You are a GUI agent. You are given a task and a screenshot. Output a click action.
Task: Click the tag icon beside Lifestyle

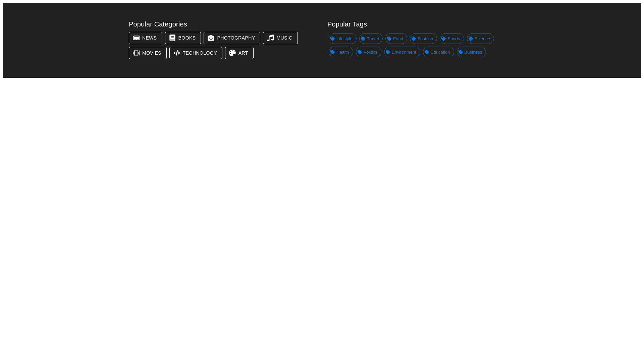click(x=333, y=39)
